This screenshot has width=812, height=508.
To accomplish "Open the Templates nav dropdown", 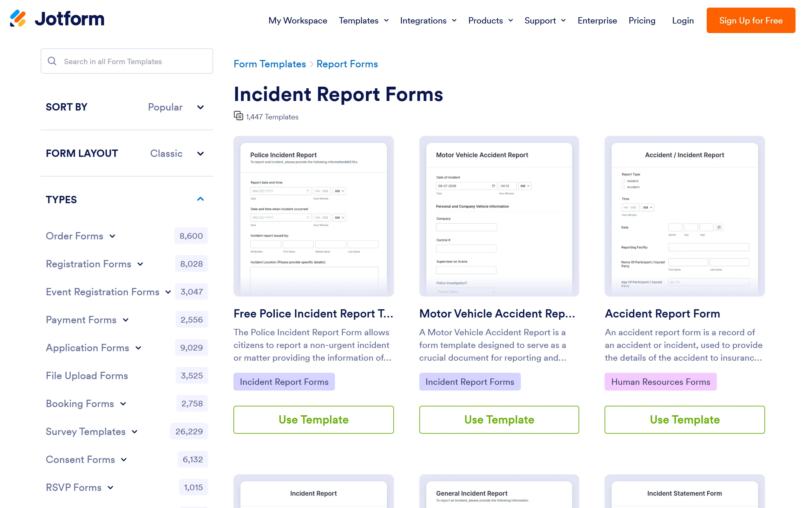I will [364, 21].
